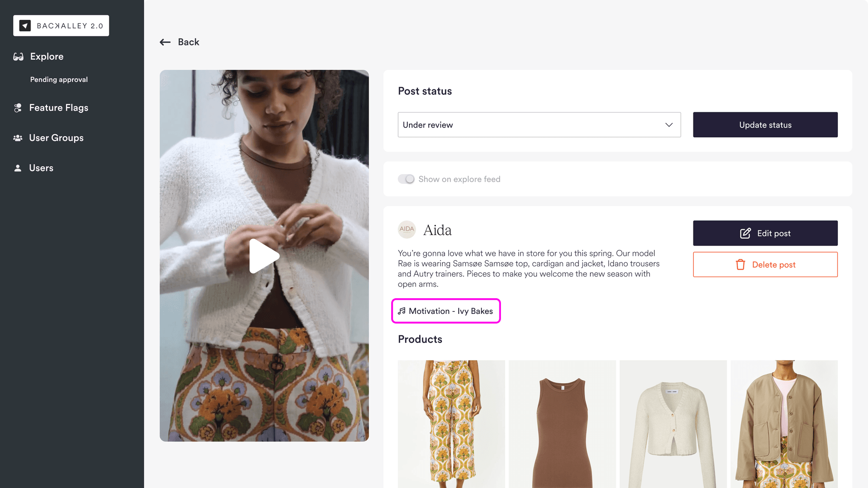Click the Aida brand avatar
The width and height of the screenshot is (868, 488).
point(407,230)
